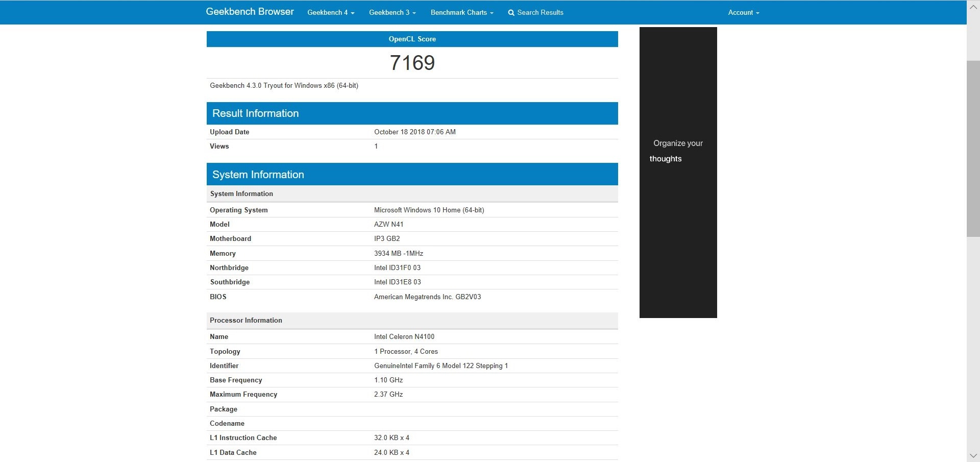Click the L1 Instruction Cache label
Viewport: 980px width, 462px height.
click(243, 437)
